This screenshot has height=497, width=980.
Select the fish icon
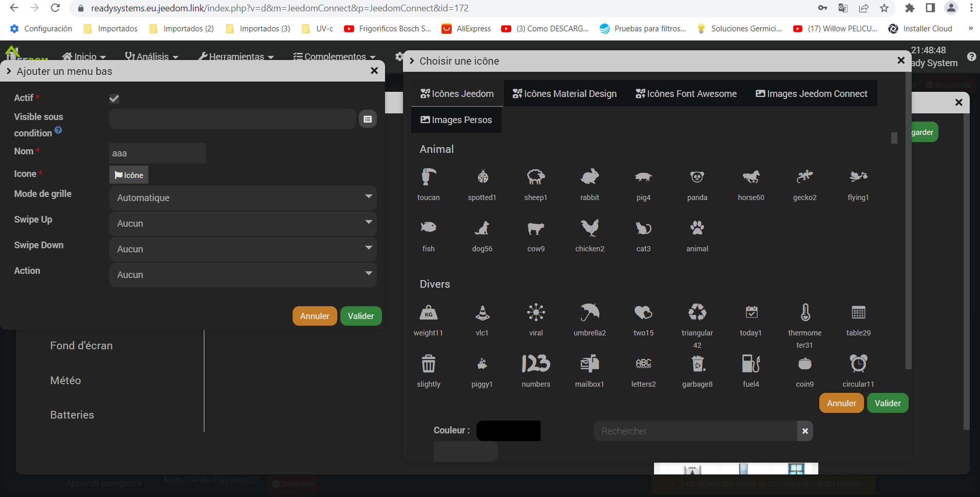click(x=429, y=227)
